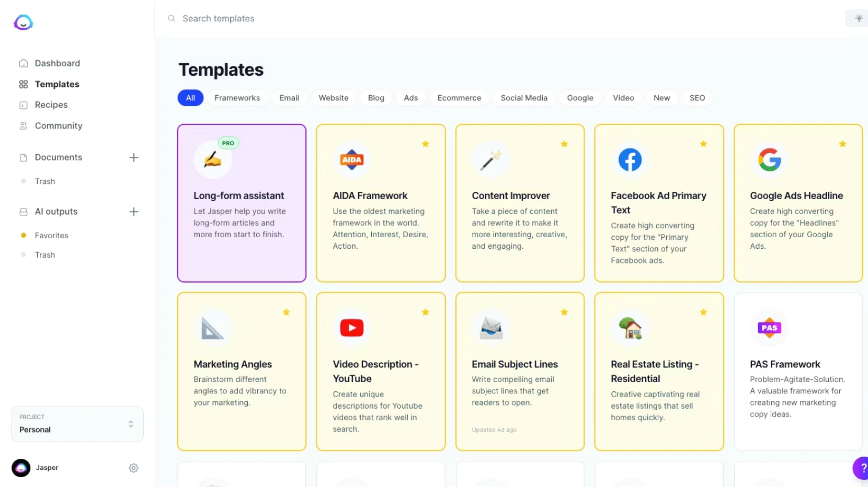Click the Jasper logo at top left
Screen dimensions: 868x487
22,22
